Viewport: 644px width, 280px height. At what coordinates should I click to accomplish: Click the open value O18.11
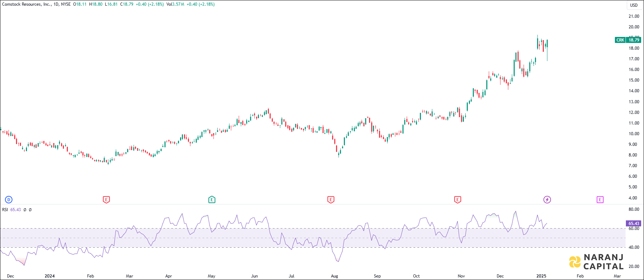(x=80, y=4)
